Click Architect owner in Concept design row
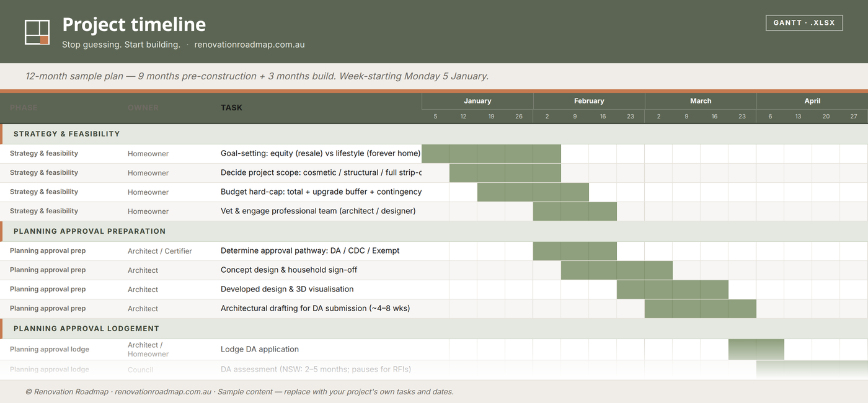 click(x=143, y=270)
